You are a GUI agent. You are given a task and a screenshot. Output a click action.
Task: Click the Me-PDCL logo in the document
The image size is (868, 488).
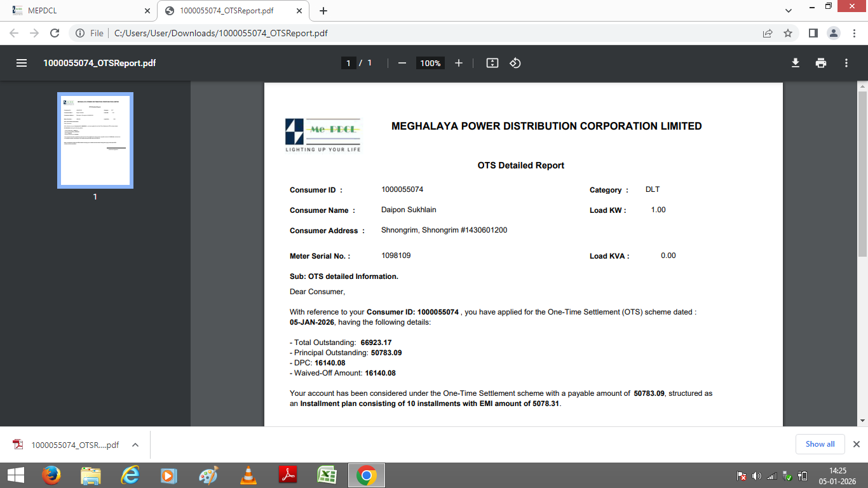[323, 135]
